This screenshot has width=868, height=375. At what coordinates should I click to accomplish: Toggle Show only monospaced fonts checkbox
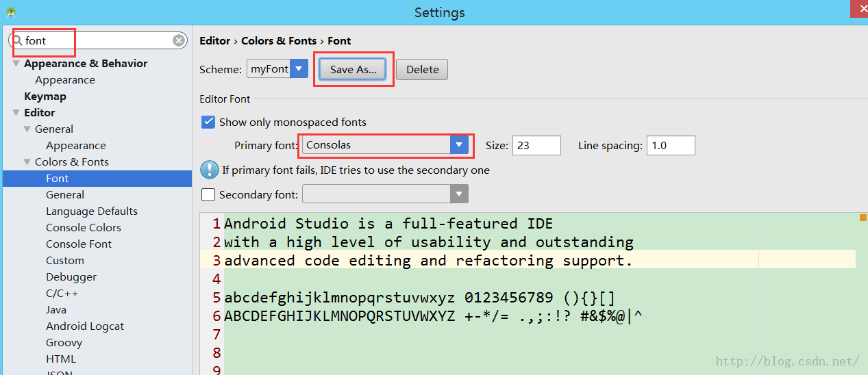point(208,122)
